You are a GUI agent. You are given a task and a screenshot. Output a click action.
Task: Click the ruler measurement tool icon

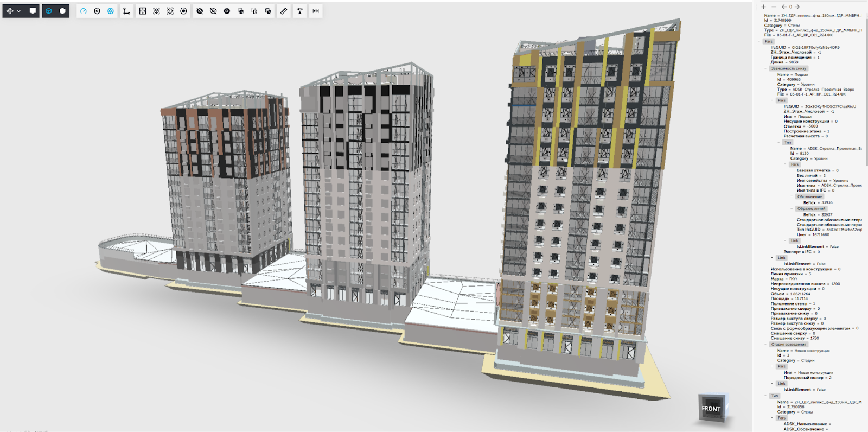click(x=284, y=11)
